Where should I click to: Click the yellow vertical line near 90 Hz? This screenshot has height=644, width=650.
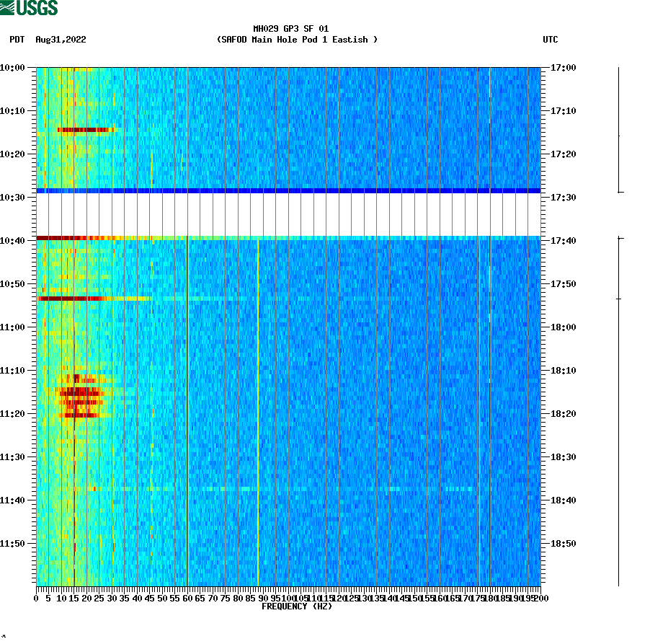point(261,433)
